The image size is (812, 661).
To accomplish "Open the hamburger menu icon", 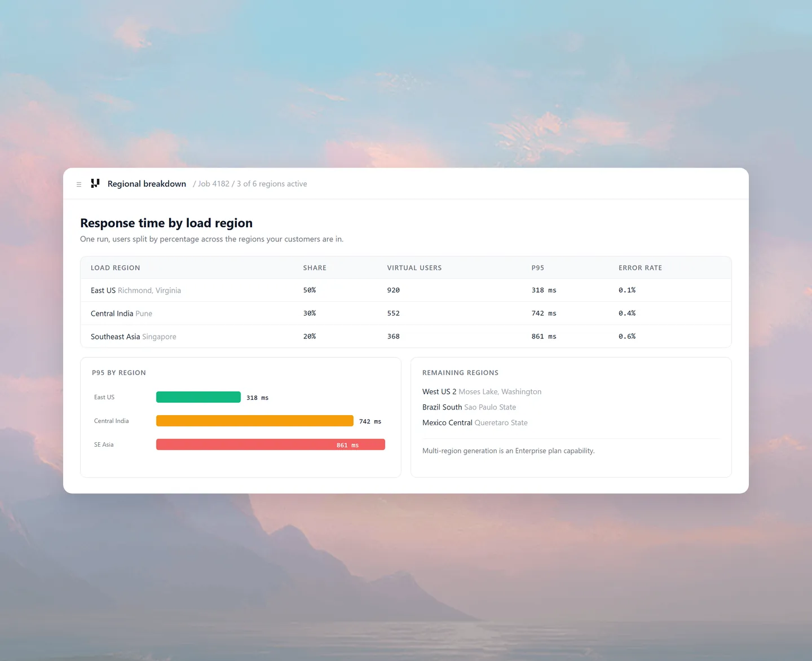I will [79, 184].
